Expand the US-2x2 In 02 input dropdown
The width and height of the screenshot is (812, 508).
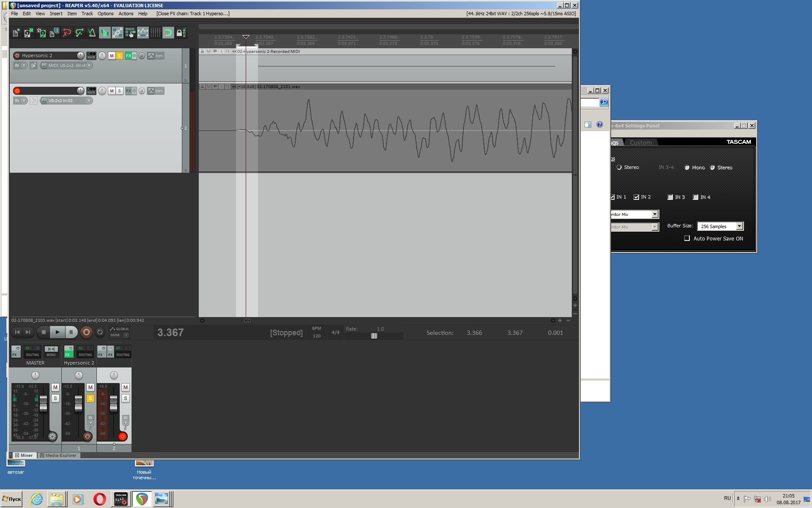tap(89, 101)
